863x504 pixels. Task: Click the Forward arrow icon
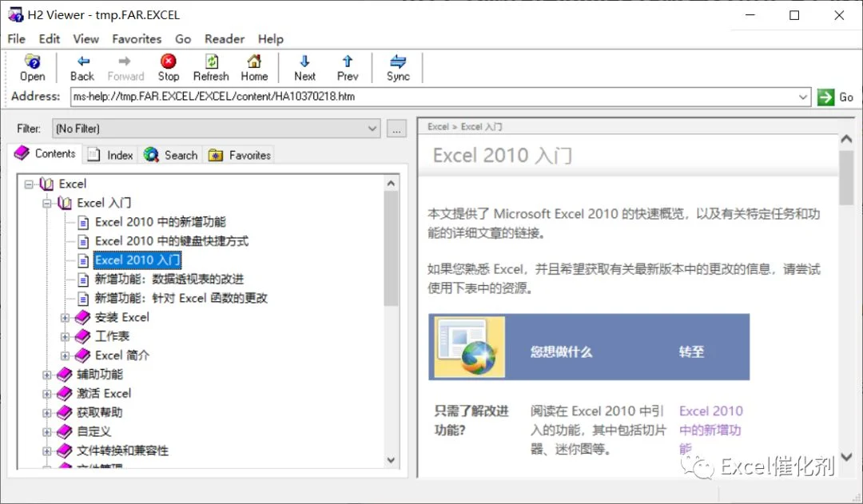[125, 61]
